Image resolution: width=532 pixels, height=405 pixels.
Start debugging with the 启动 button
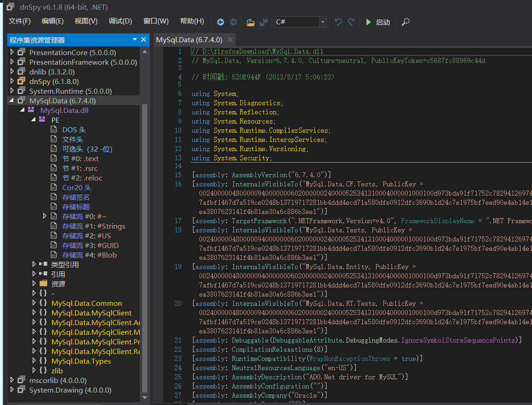378,22
